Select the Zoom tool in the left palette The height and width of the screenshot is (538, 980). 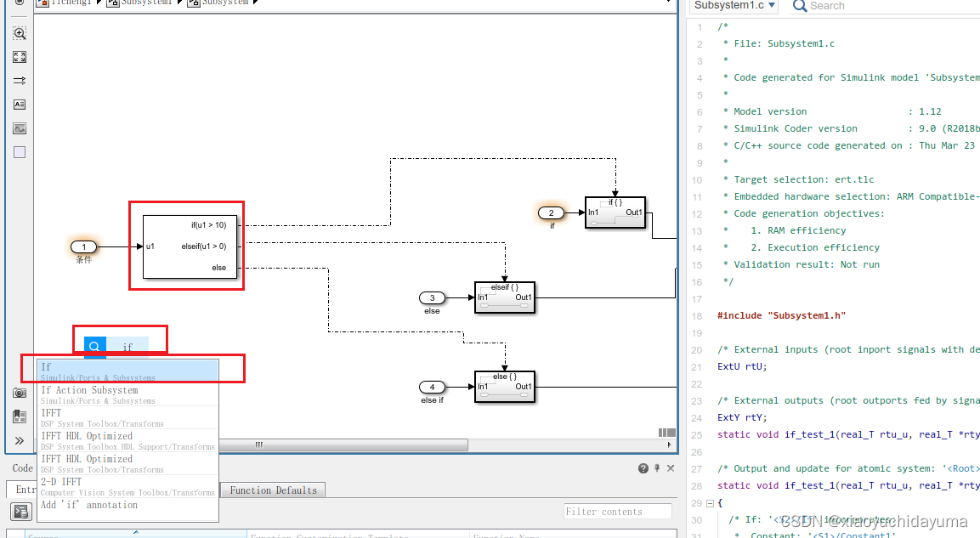19,33
